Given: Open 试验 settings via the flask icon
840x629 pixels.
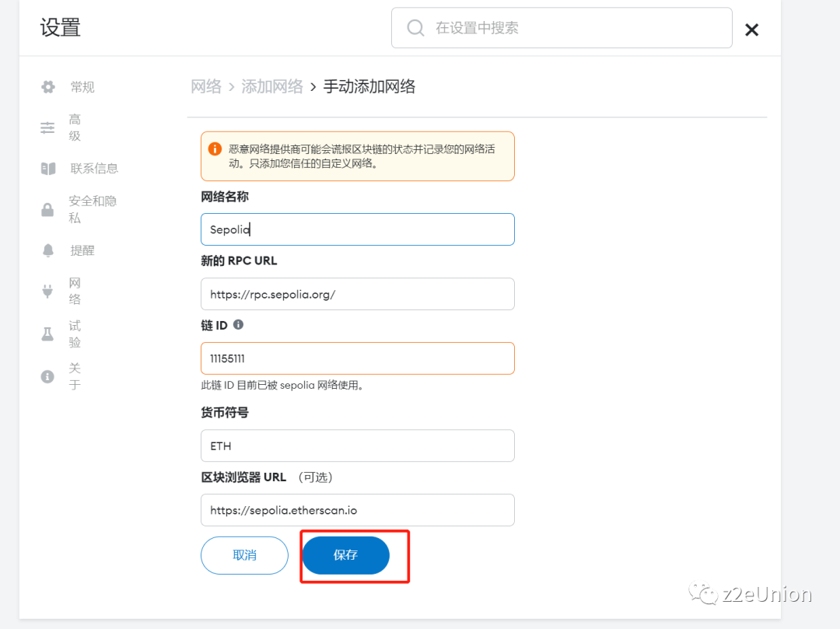Looking at the screenshot, I should click(49, 333).
